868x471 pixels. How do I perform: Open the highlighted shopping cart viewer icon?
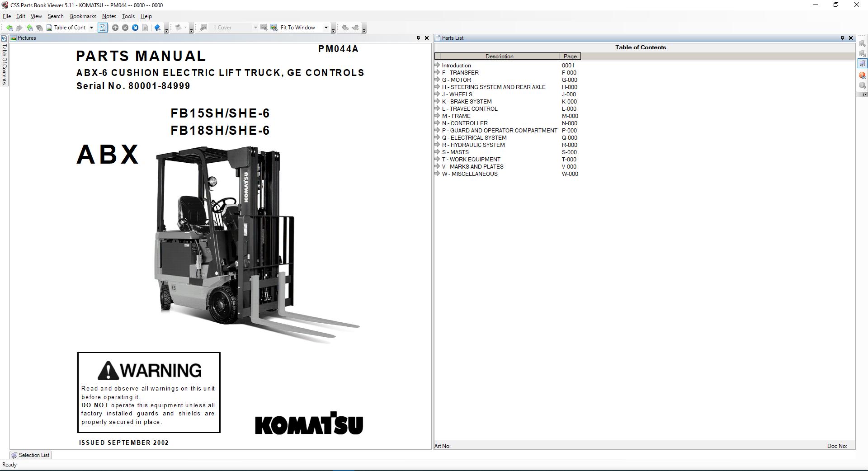point(862,63)
